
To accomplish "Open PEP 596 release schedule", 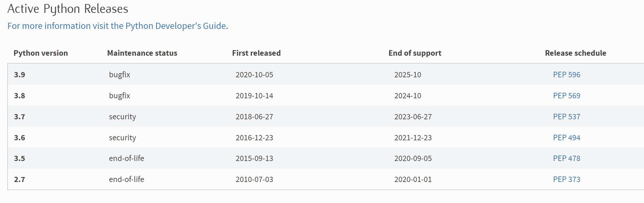I will pyautogui.click(x=566, y=75).
